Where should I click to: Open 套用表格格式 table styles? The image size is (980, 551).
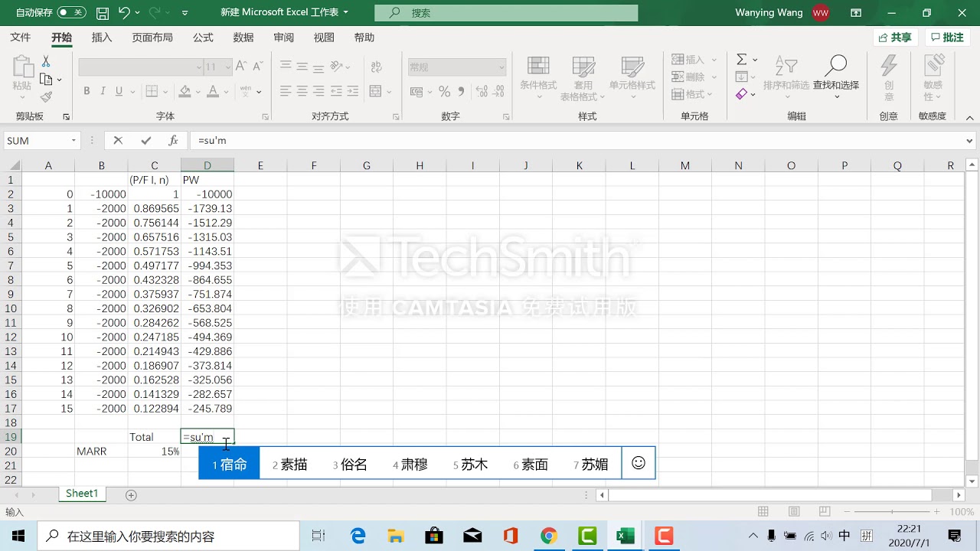pos(583,79)
